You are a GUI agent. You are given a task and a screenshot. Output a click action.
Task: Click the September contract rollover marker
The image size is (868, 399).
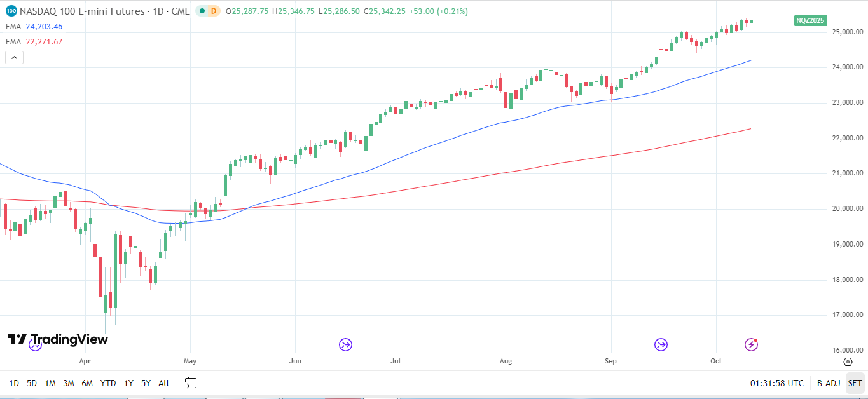pos(661,344)
